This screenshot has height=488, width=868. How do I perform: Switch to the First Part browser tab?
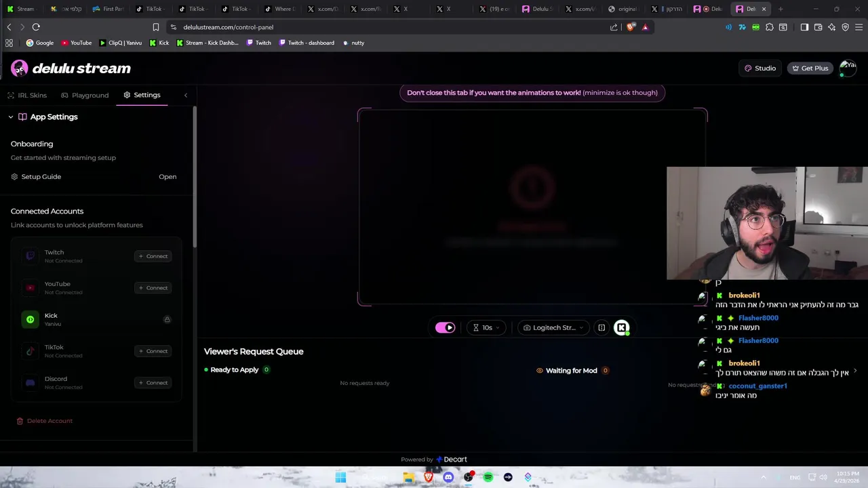pos(108,9)
